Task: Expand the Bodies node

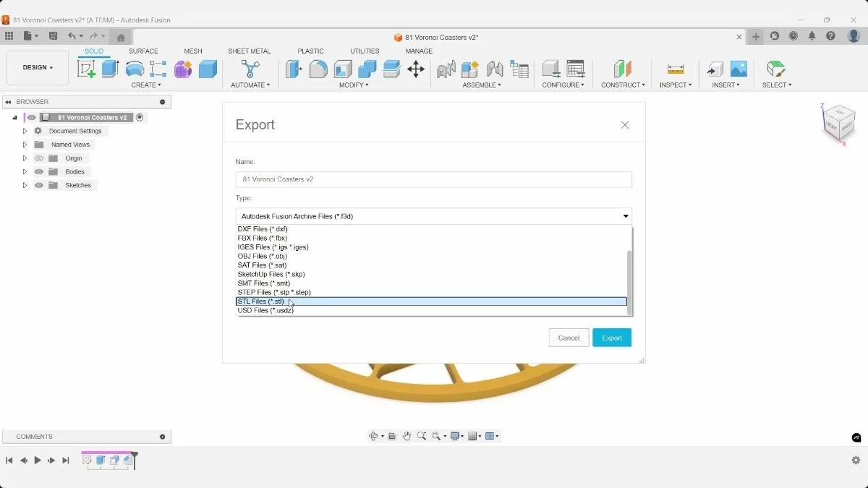Action: click(x=25, y=172)
